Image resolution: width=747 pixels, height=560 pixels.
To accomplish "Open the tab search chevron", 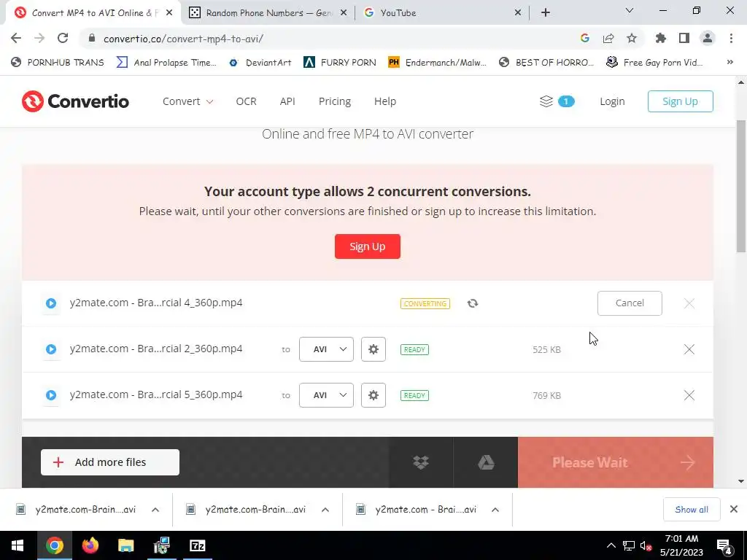I will pyautogui.click(x=630, y=10).
